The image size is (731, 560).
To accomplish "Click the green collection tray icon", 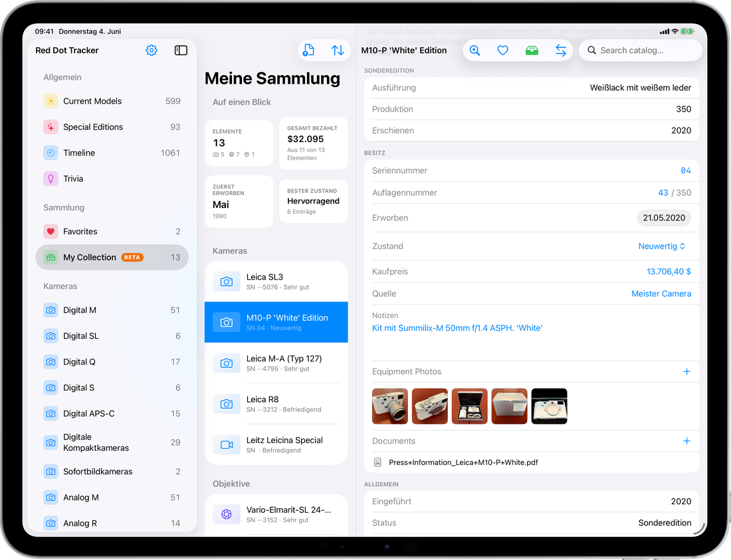I will click(x=532, y=50).
